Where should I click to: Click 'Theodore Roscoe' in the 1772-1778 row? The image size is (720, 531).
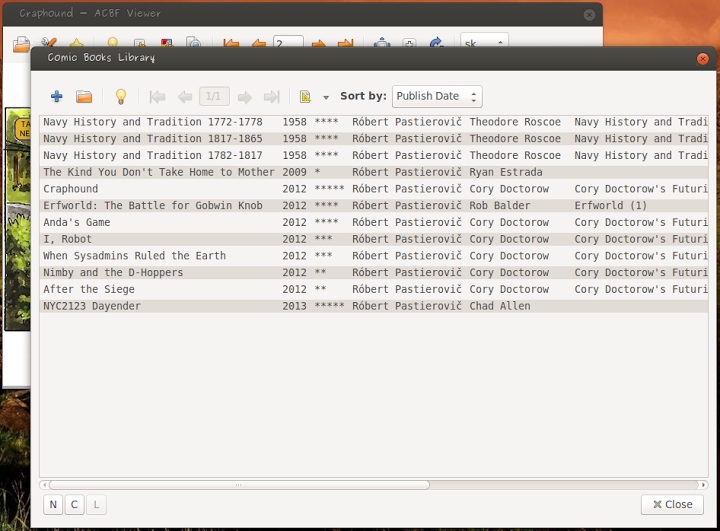[515, 122]
